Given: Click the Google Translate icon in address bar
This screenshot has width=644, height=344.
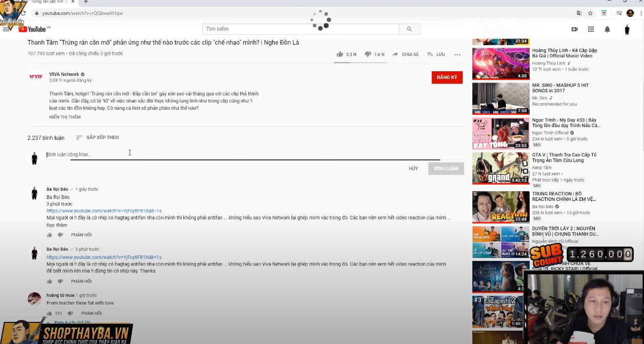Looking at the screenshot, I should (x=579, y=13).
